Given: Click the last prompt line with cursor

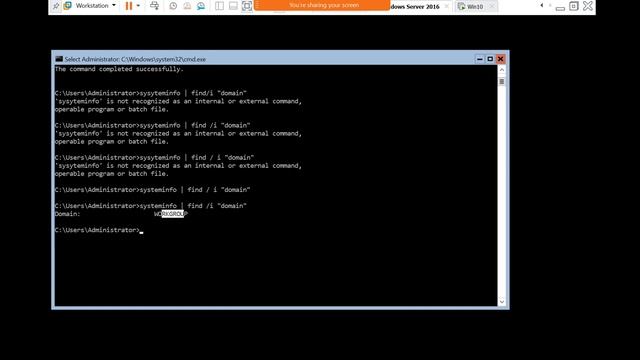Looking at the screenshot, I should pos(99,230).
